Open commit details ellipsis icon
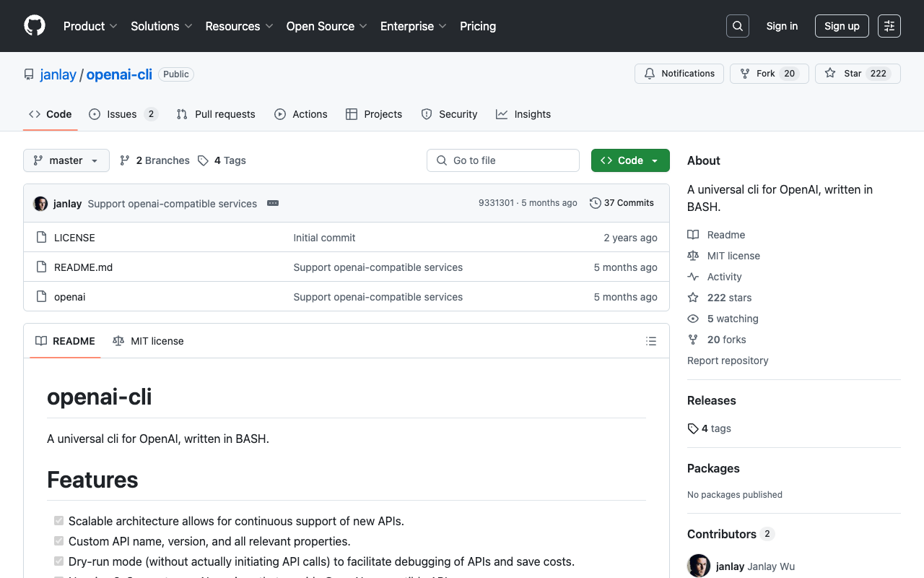 pos(273,204)
